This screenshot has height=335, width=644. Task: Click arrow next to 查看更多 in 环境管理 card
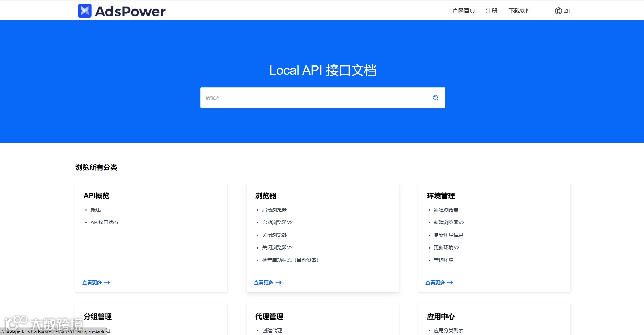click(x=450, y=282)
